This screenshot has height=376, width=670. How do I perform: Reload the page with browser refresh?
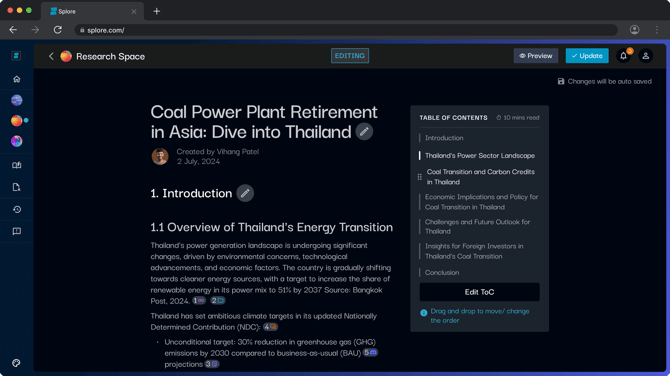click(x=58, y=30)
